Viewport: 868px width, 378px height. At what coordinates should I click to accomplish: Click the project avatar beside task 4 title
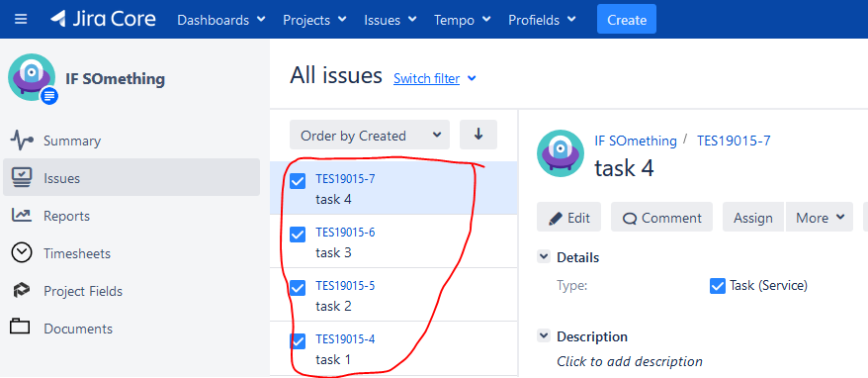(561, 153)
